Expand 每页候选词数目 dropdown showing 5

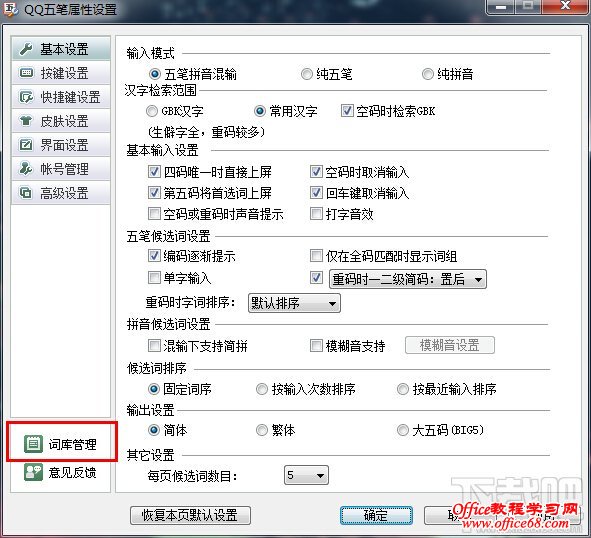(306, 475)
